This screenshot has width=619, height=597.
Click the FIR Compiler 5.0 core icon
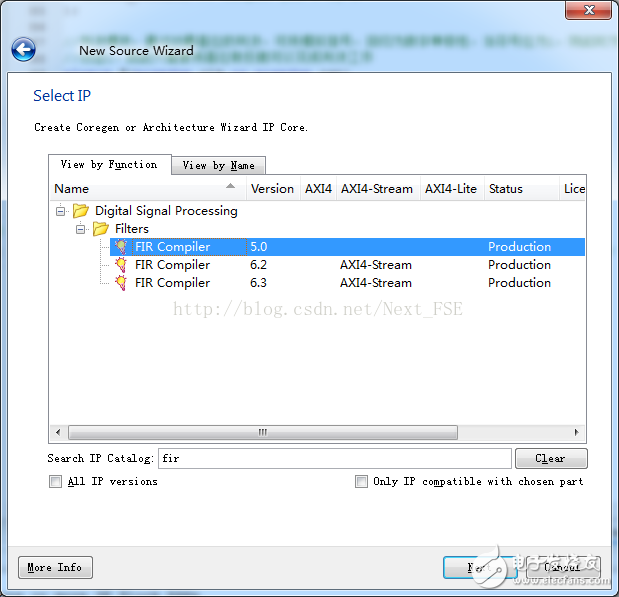[x=121, y=247]
